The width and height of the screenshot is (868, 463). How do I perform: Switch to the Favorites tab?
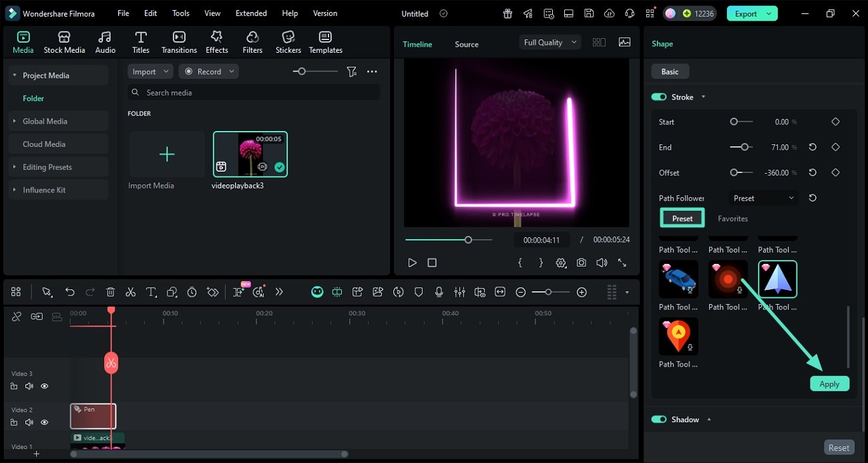(x=732, y=218)
